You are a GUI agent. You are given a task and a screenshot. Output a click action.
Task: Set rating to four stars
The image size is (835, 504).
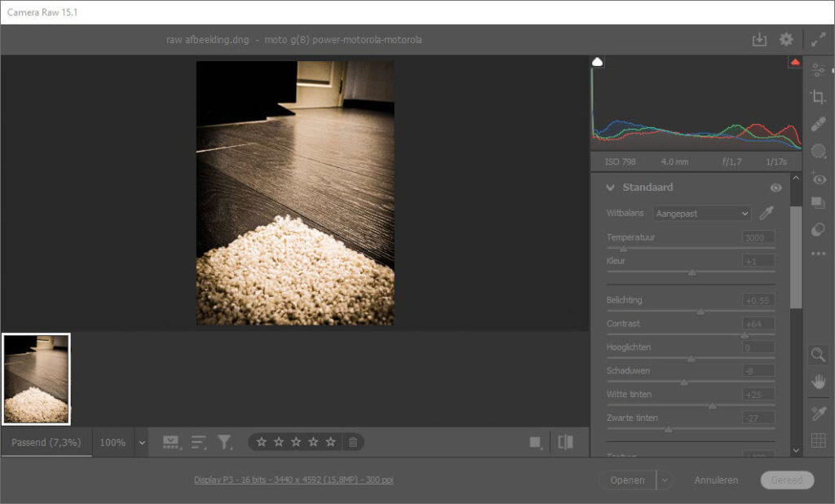(x=314, y=442)
